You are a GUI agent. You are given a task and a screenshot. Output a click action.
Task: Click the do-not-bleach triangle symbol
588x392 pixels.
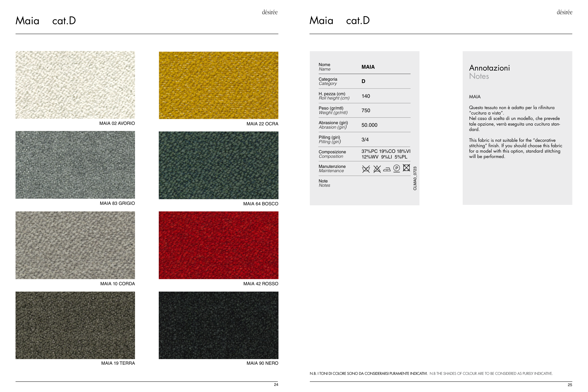point(377,169)
